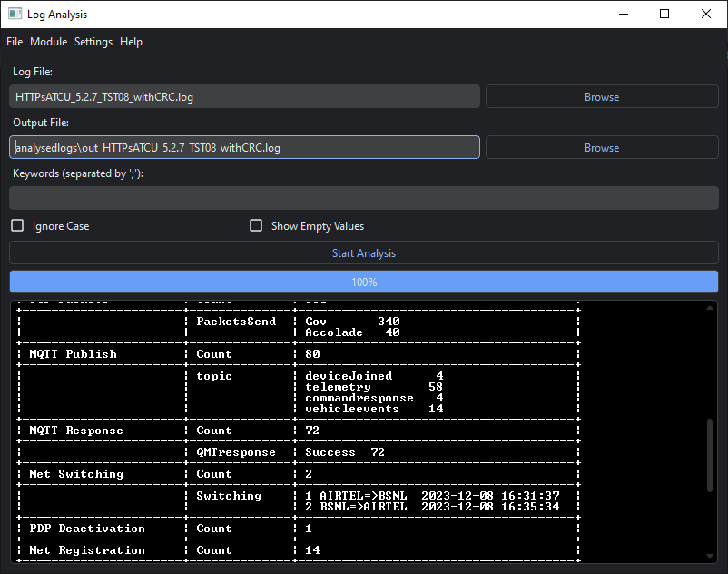Focus the Keywords input field
This screenshot has width=728, height=574.
tap(364, 198)
